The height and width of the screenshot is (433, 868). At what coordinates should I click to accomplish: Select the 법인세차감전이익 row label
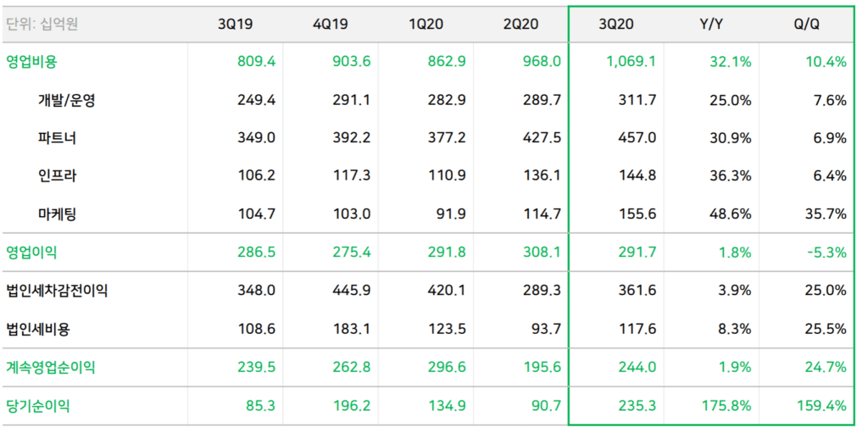click(57, 291)
